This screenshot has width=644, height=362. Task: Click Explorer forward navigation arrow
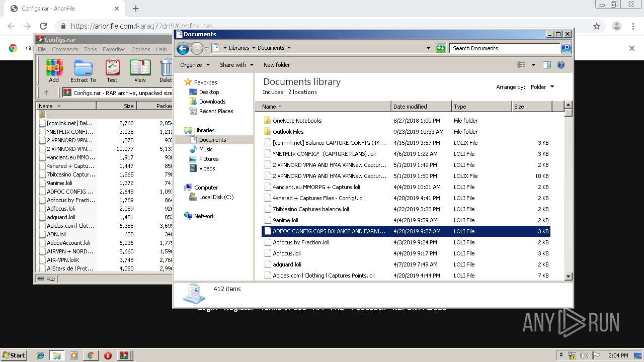point(197,48)
